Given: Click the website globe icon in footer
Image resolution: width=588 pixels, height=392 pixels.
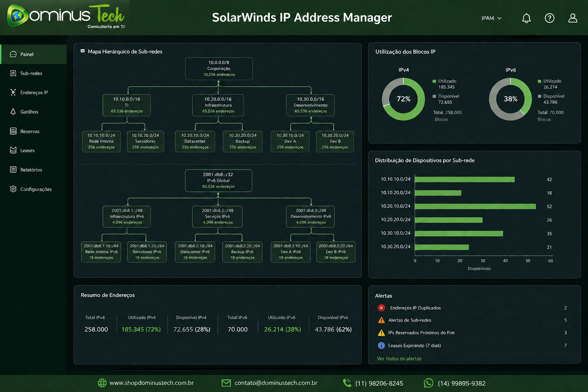Looking at the screenshot, I should tap(102, 383).
